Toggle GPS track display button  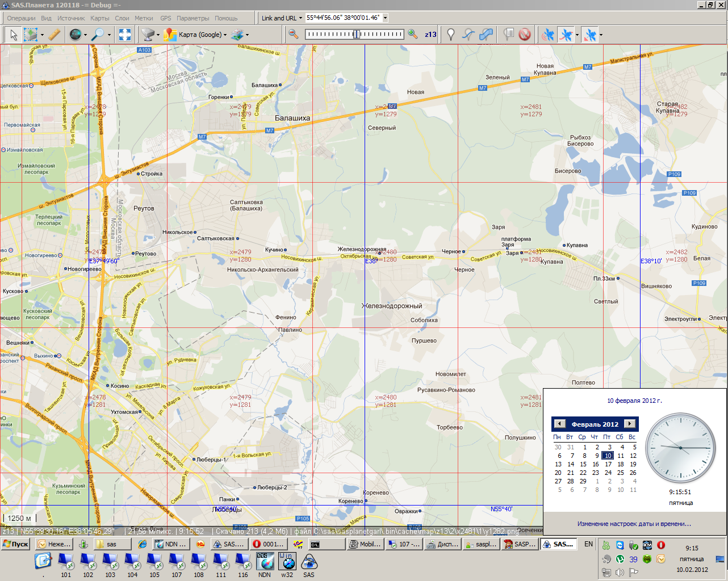pos(566,35)
